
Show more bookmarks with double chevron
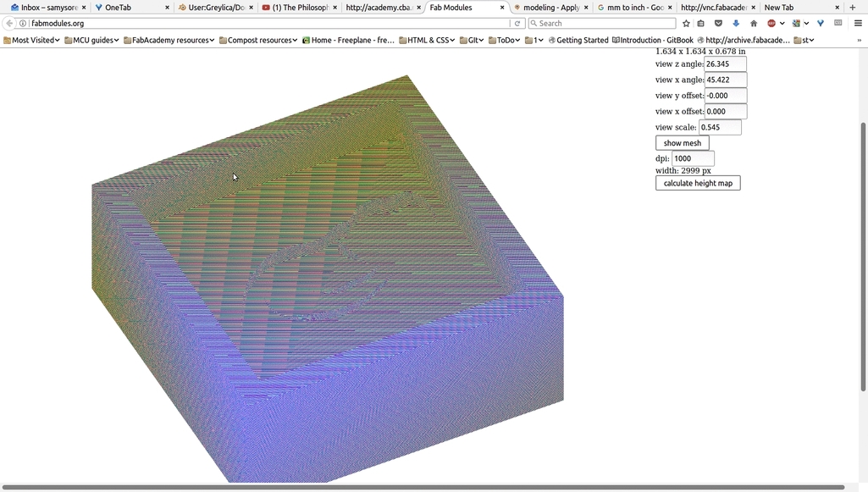coord(860,40)
